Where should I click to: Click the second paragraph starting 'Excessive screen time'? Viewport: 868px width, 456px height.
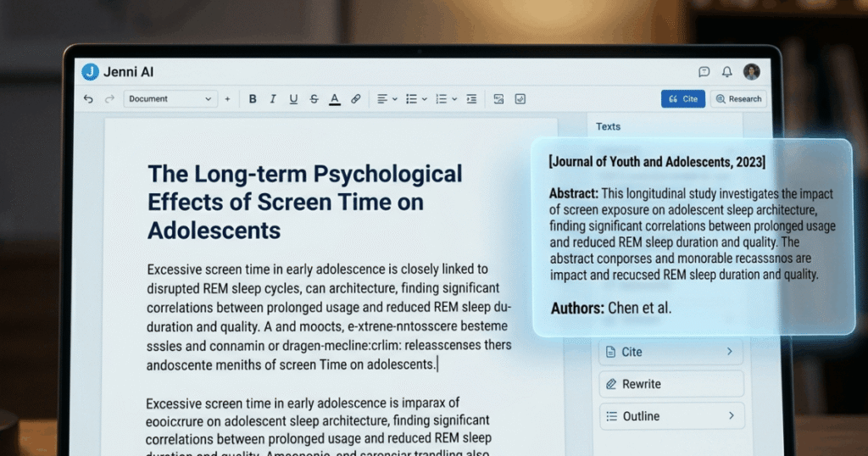(319, 426)
